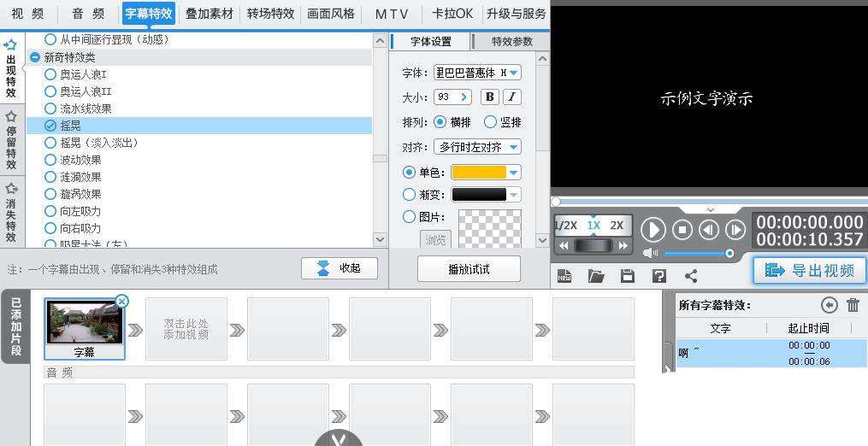
Task: Play the video preview
Action: pos(653,229)
